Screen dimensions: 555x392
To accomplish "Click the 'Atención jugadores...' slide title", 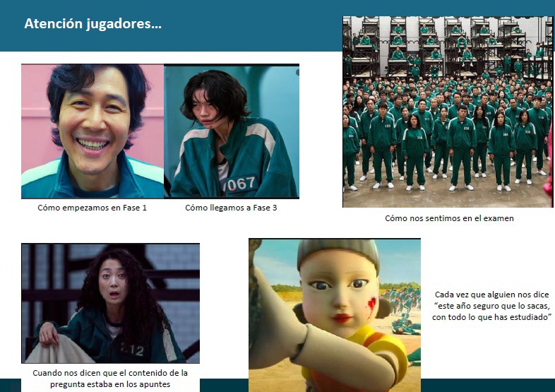I will point(92,24).
